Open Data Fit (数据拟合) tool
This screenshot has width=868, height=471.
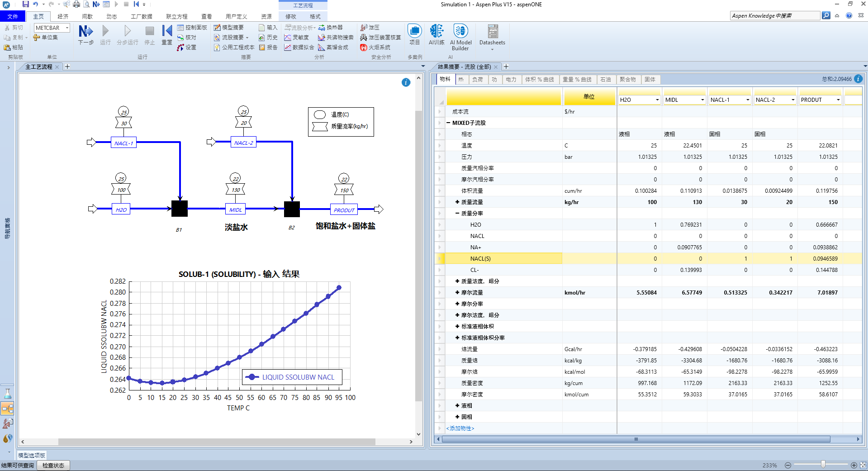[299, 48]
